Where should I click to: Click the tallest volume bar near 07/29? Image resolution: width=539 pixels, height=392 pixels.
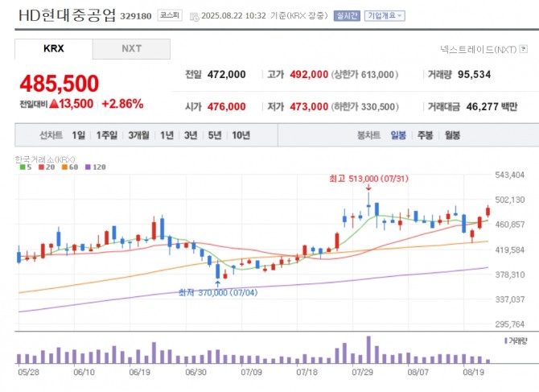368,349
